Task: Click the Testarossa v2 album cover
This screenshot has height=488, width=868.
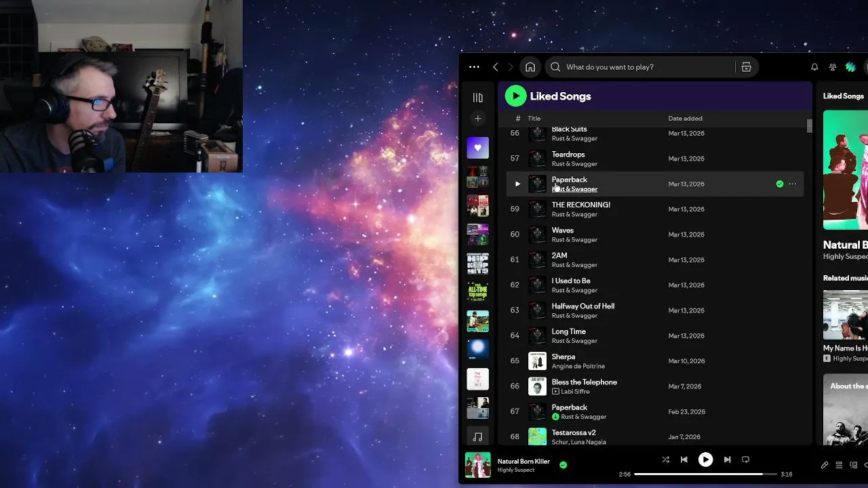Action: point(537,436)
